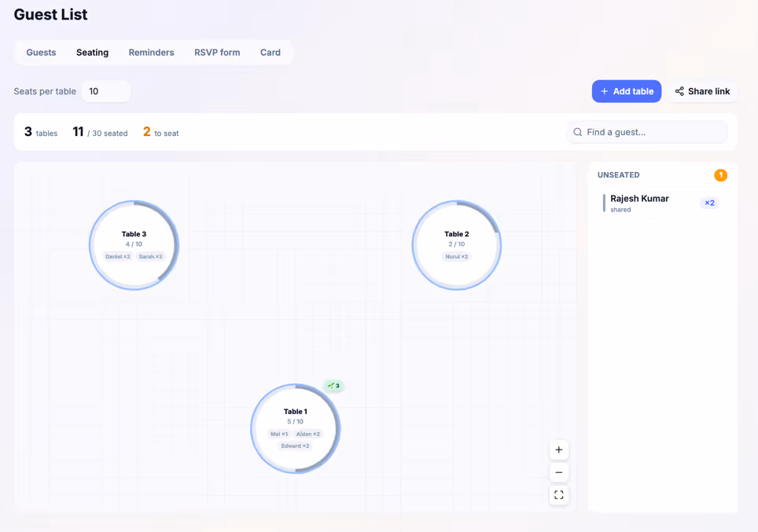Click the Add table button
The image size is (758, 532).
(x=627, y=91)
